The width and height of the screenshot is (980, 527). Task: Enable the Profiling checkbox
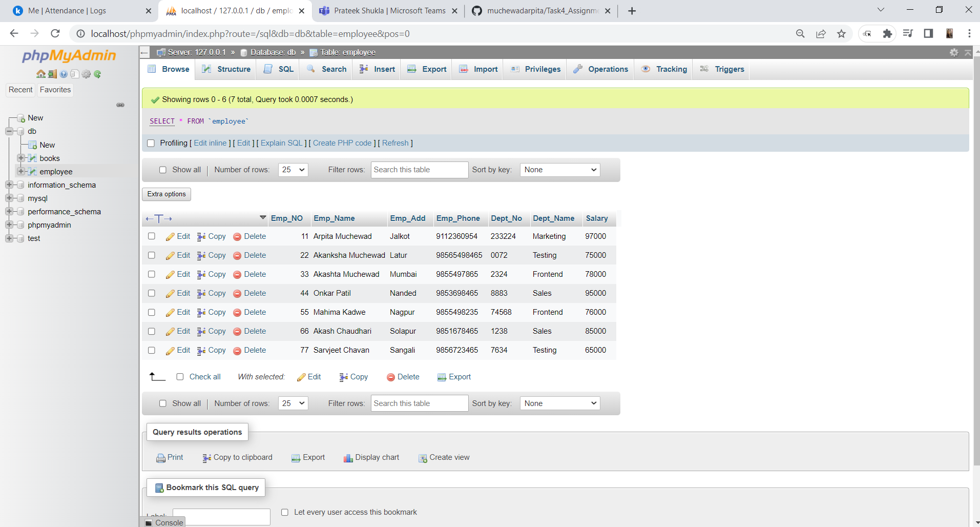tap(151, 143)
